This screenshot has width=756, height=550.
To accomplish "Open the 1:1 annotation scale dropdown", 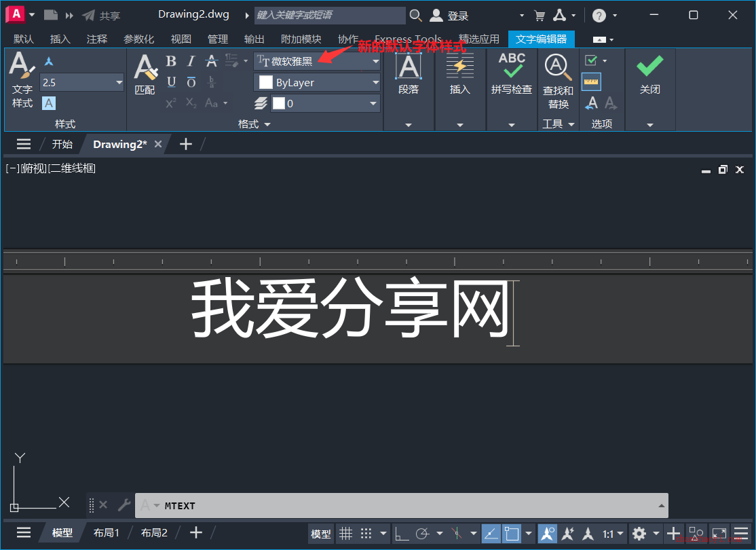I will [612, 534].
